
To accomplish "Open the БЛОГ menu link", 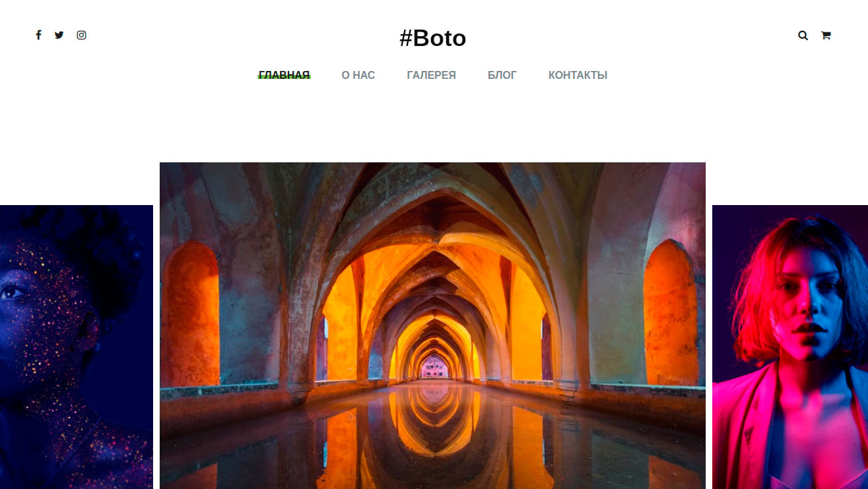I will pyautogui.click(x=502, y=75).
